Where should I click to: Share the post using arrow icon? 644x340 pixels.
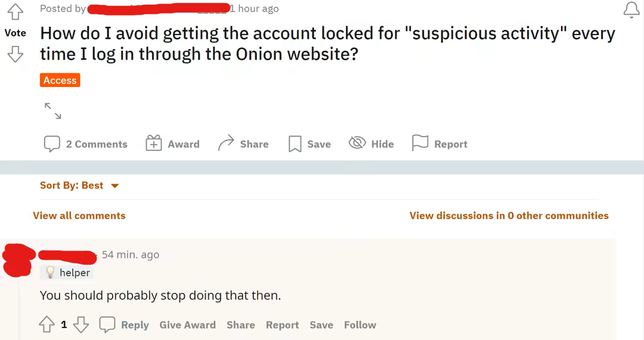[x=243, y=144]
